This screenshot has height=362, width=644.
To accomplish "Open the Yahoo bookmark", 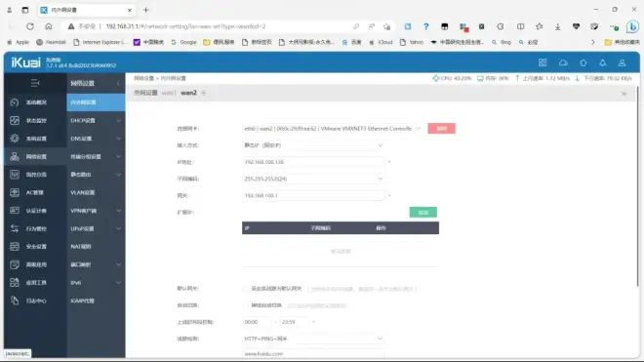I will [x=412, y=42].
